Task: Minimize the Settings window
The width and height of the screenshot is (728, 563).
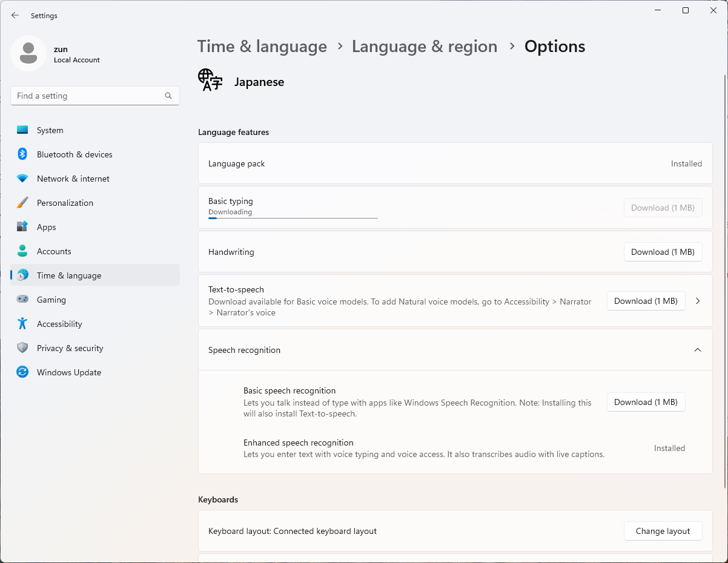Action: (658, 10)
